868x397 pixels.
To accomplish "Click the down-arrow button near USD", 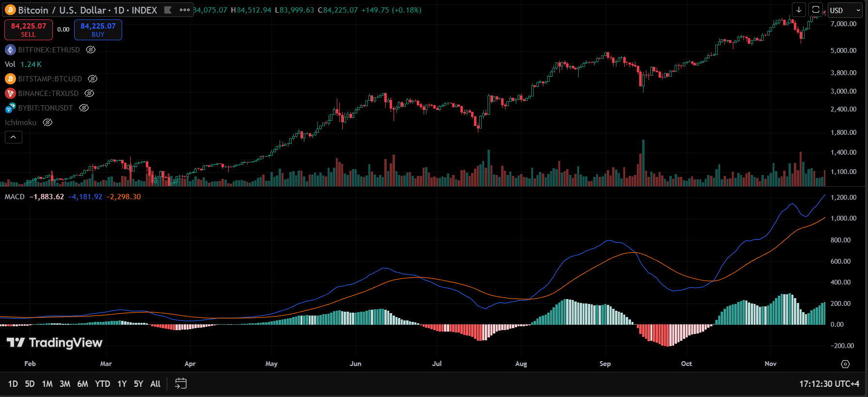I will [799, 10].
